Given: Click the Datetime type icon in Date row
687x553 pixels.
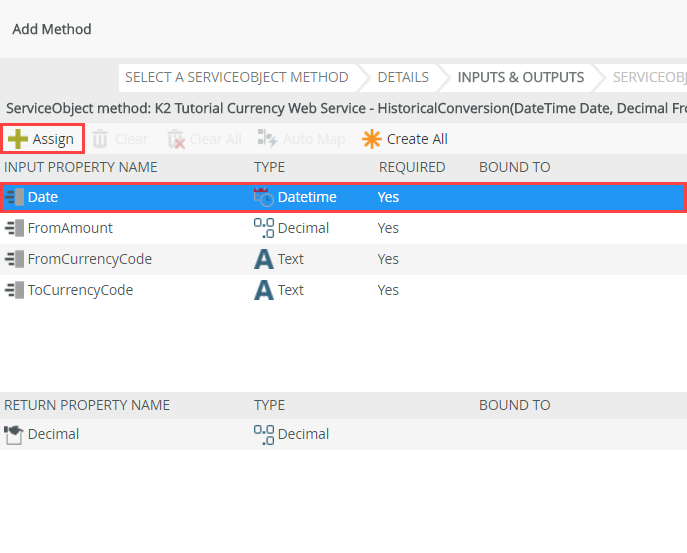Looking at the screenshot, I should click(264, 197).
